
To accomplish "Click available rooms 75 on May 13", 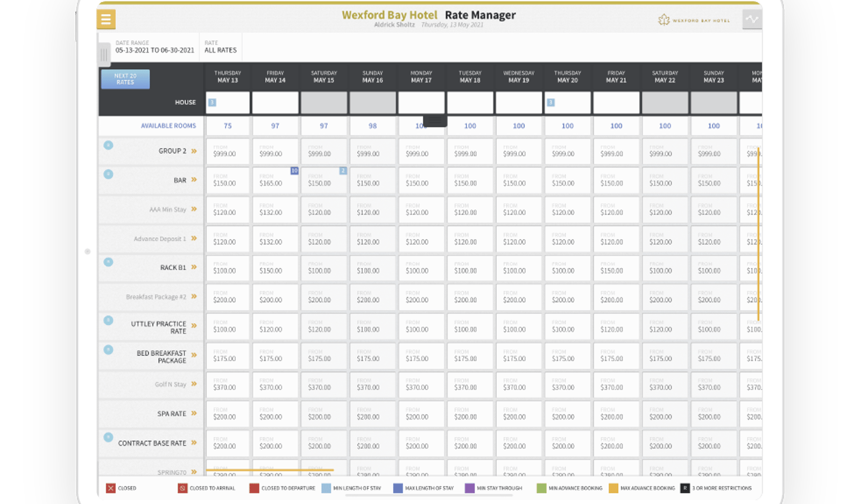I will [228, 126].
